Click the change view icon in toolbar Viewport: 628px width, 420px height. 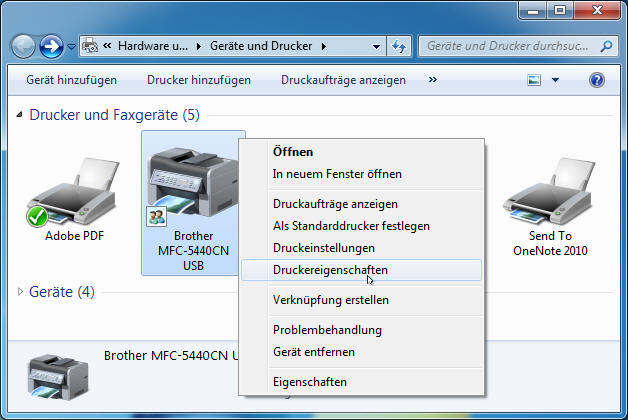click(x=535, y=80)
